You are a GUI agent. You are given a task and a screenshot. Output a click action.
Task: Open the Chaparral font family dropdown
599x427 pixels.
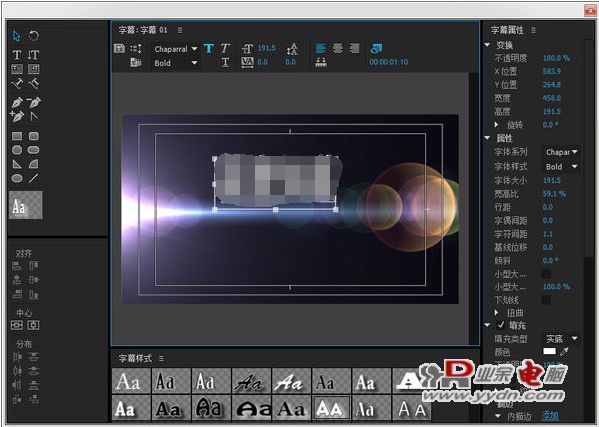175,49
